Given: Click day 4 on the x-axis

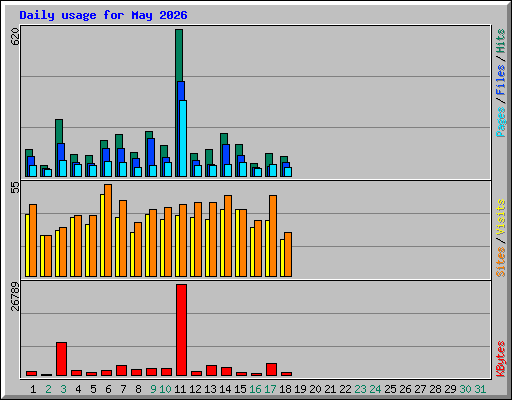Looking at the screenshot, I should click(x=78, y=389).
